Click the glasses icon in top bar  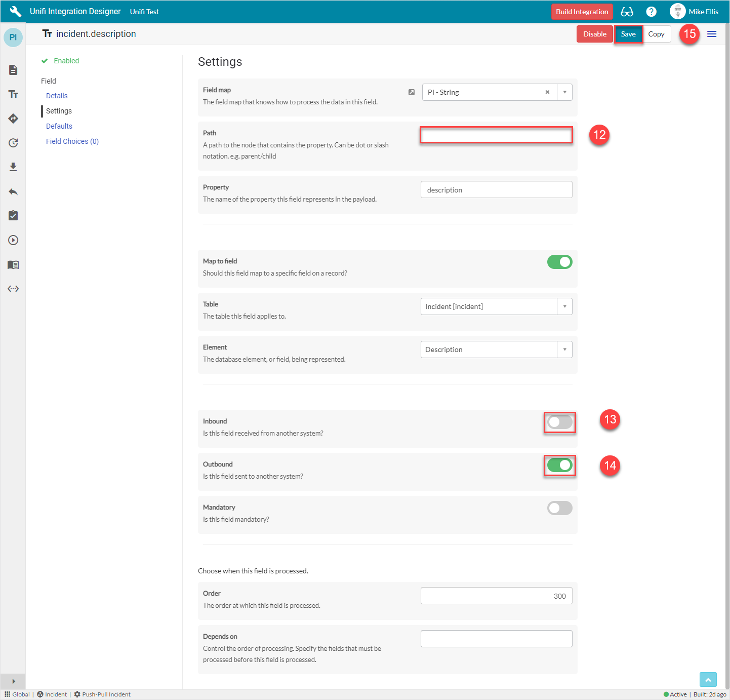(627, 12)
